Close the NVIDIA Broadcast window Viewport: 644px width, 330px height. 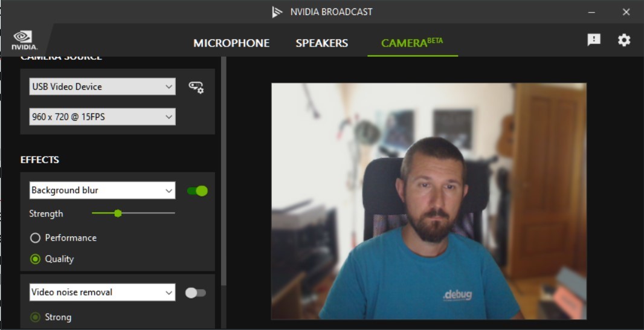[626, 12]
